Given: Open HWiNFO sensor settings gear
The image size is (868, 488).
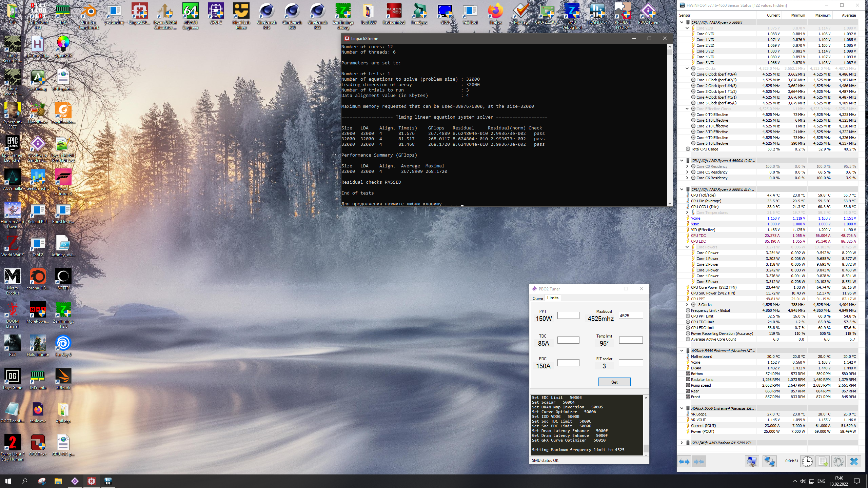Looking at the screenshot, I should [x=838, y=462].
